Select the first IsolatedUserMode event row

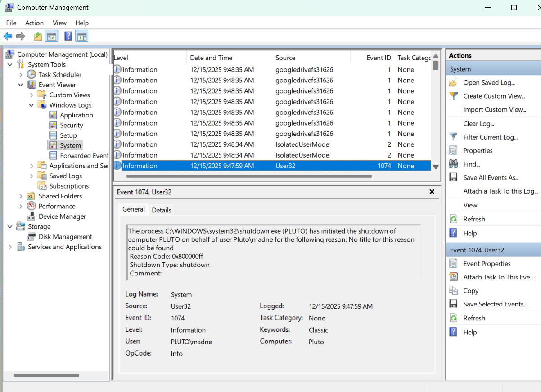click(272, 144)
